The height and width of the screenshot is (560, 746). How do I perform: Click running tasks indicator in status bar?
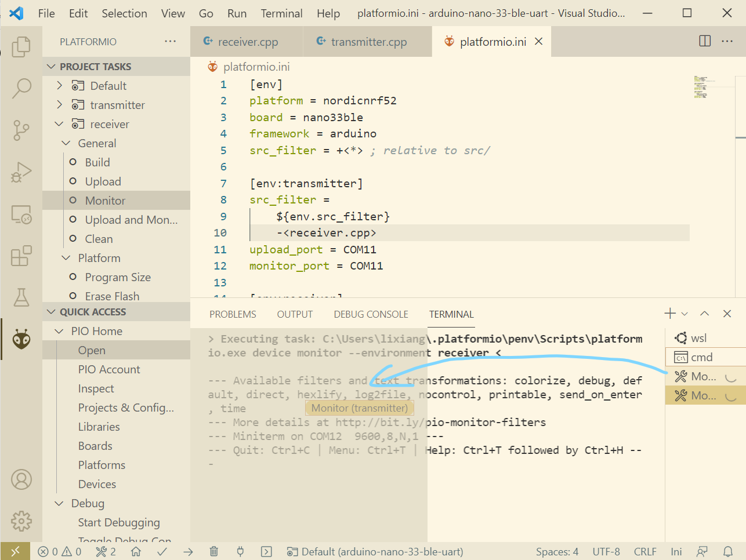[x=106, y=551]
